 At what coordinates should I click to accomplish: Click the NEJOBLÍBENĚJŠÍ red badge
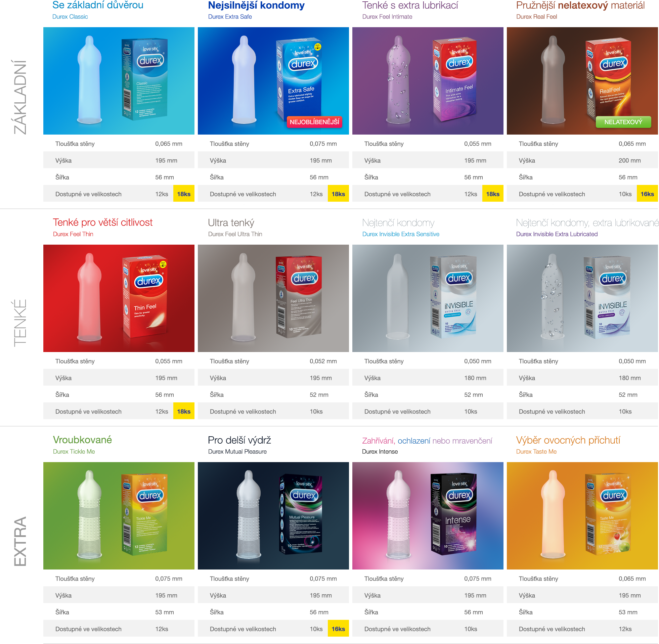tap(314, 122)
